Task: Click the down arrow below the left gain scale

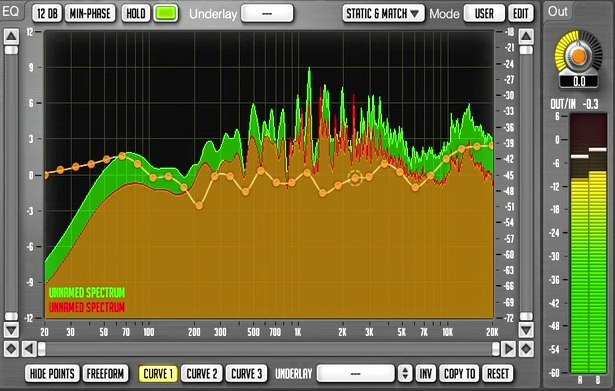Action: 11,330
